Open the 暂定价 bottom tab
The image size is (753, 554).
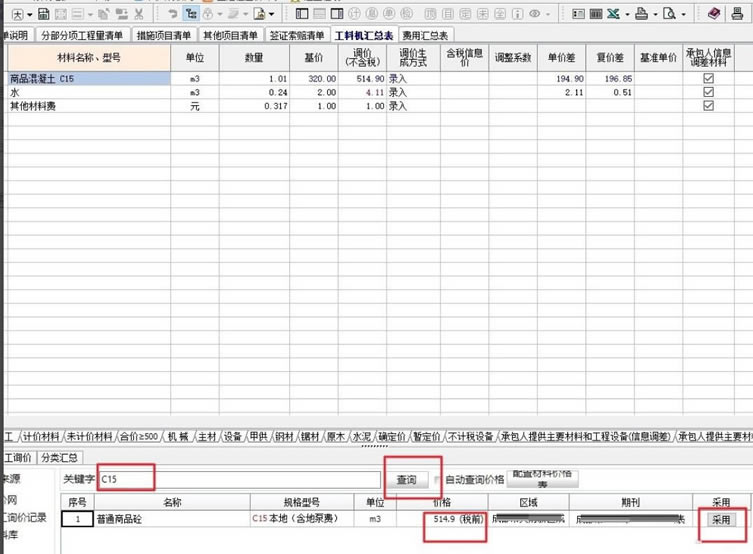[426, 436]
